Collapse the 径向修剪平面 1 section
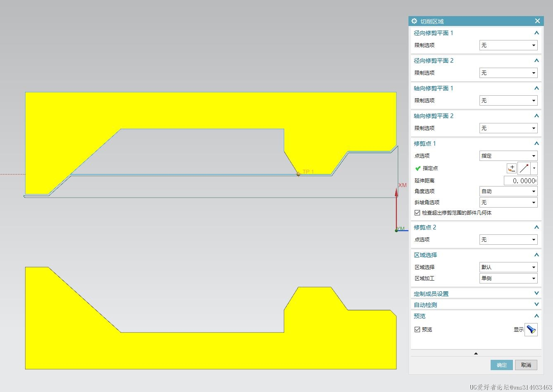This screenshot has width=553, height=392. [x=536, y=33]
